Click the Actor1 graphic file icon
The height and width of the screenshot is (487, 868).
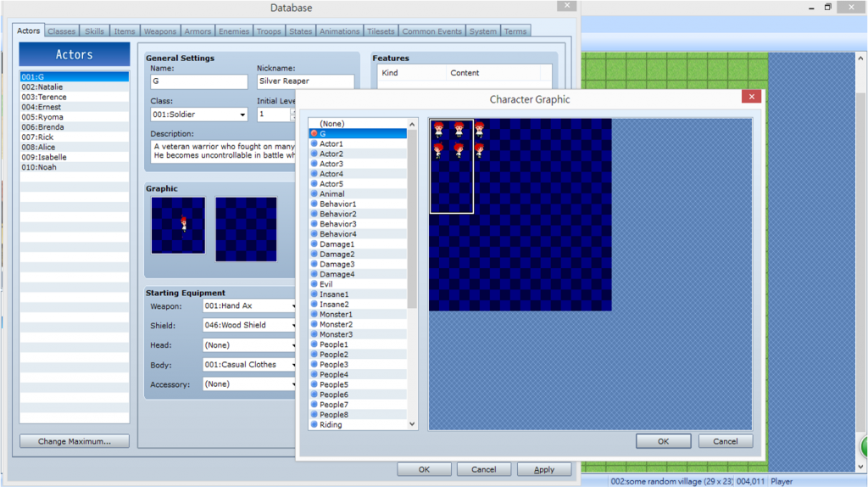click(314, 144)
